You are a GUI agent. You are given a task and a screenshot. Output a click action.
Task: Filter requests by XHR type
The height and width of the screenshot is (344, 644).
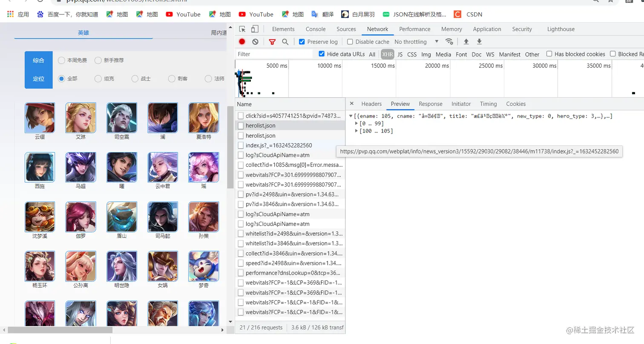388,54
